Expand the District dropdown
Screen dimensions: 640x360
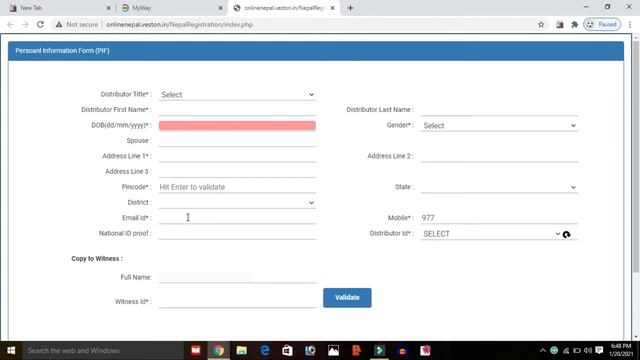click(237, 202)
